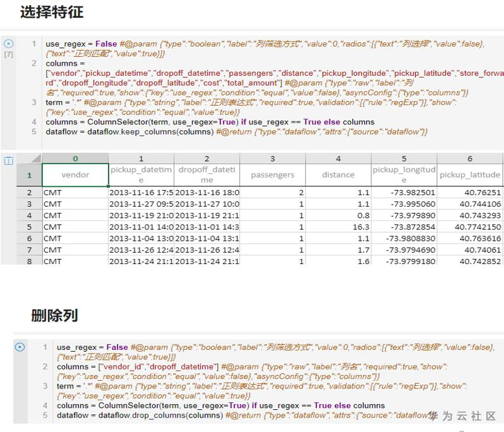
Task: Click the -73.872854 longitude cell
Action: pyautogui.click(x=404, y=227)
